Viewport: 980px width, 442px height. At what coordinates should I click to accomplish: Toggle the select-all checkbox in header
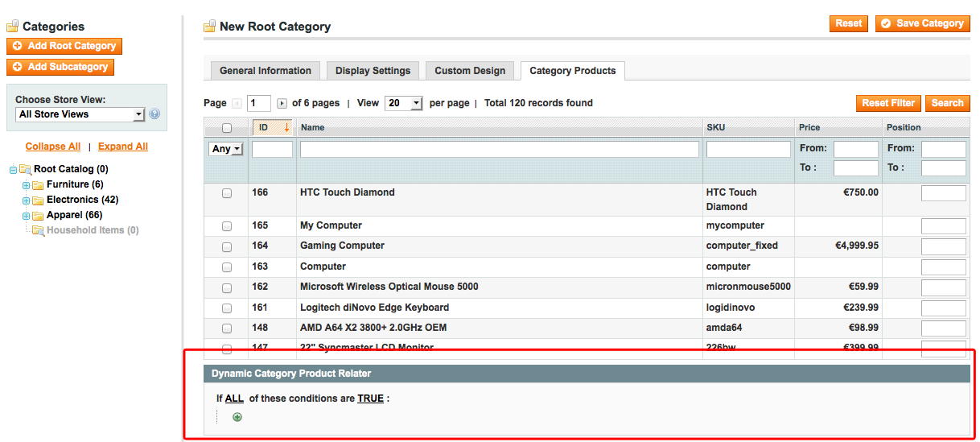(x=226, y=128)
